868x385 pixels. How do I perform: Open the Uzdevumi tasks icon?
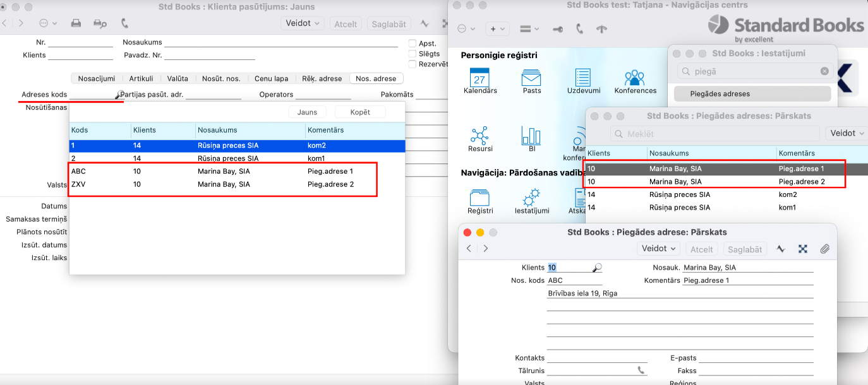(582, 78)
